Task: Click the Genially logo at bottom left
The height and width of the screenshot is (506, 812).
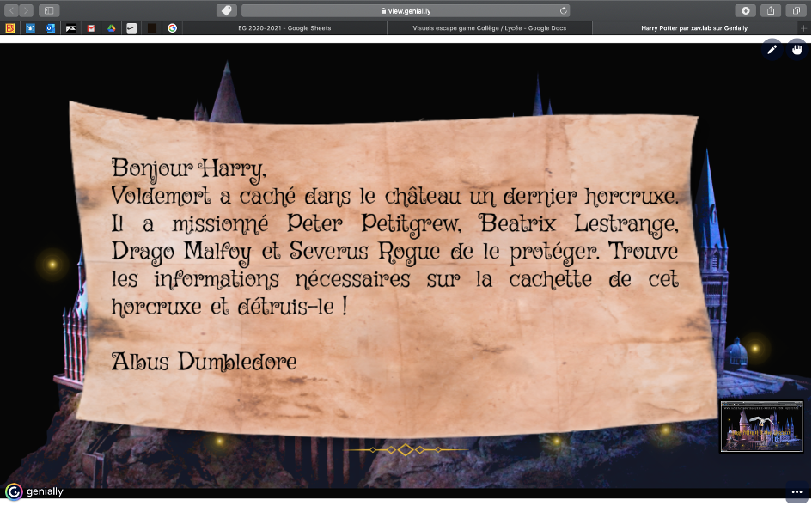Action: 14,491
